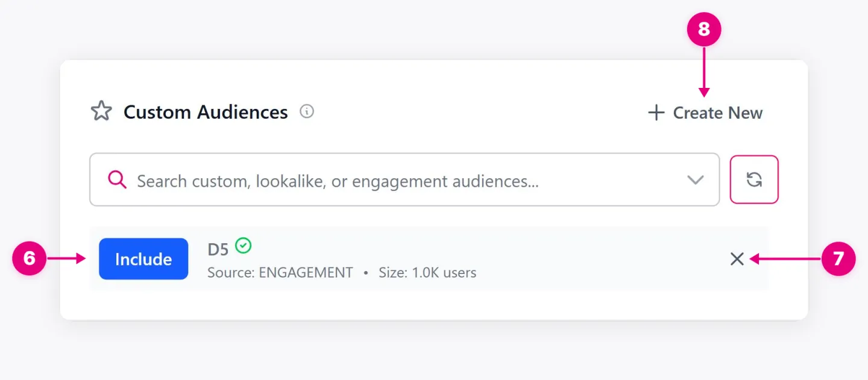
Task: Focus the search custom, lookalike, engagement audiences field
Action: (404, 179)
